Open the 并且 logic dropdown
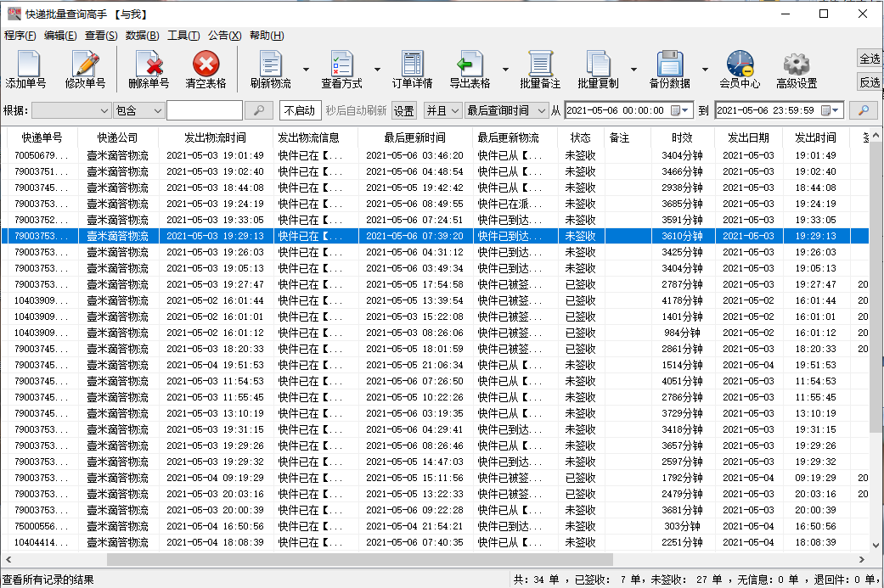 click(442, 110)
